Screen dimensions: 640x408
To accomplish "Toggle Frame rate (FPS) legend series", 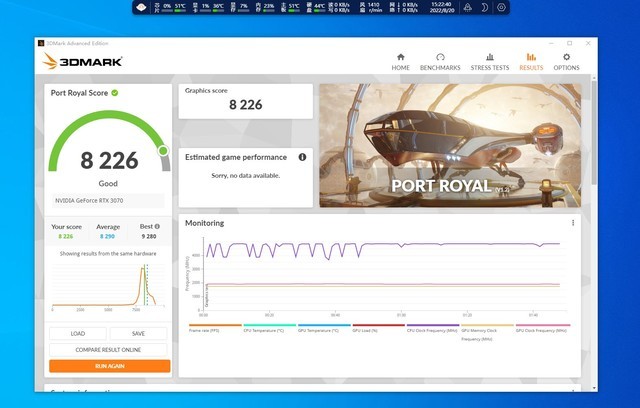I will [x=215, y=328].
